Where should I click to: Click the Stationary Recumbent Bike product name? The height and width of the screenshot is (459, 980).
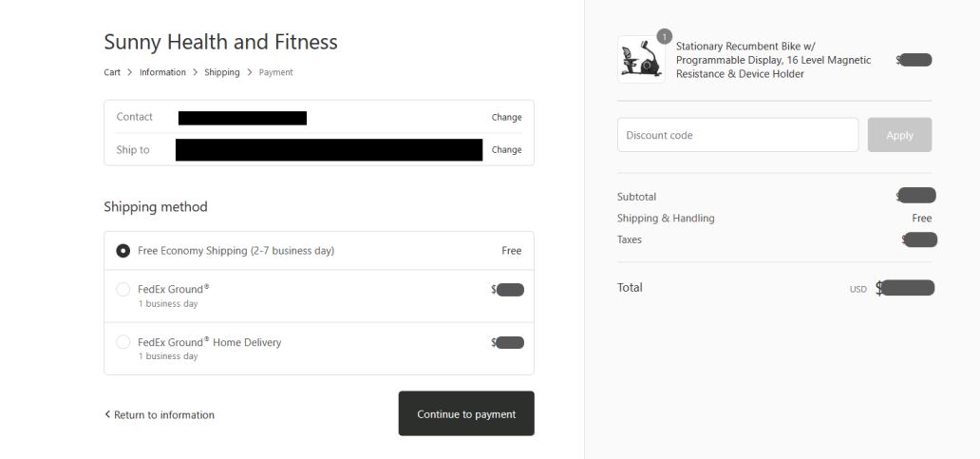coord(773,60)
